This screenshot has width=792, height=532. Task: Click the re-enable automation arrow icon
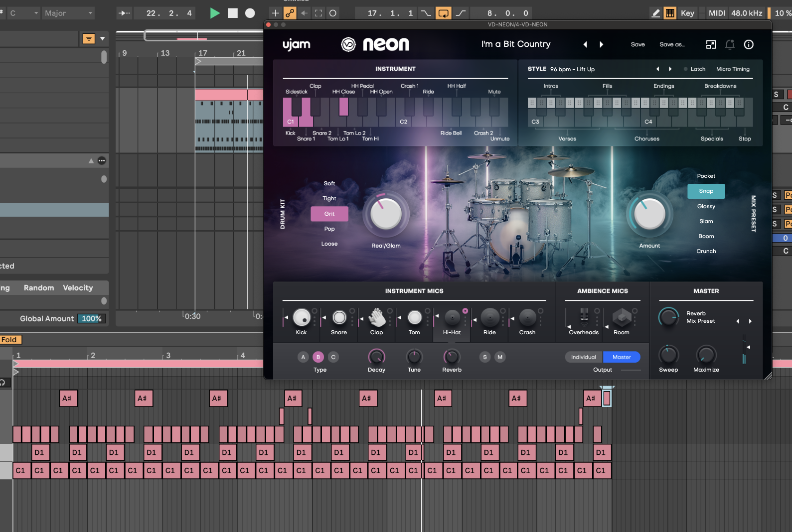click(304, 13)
